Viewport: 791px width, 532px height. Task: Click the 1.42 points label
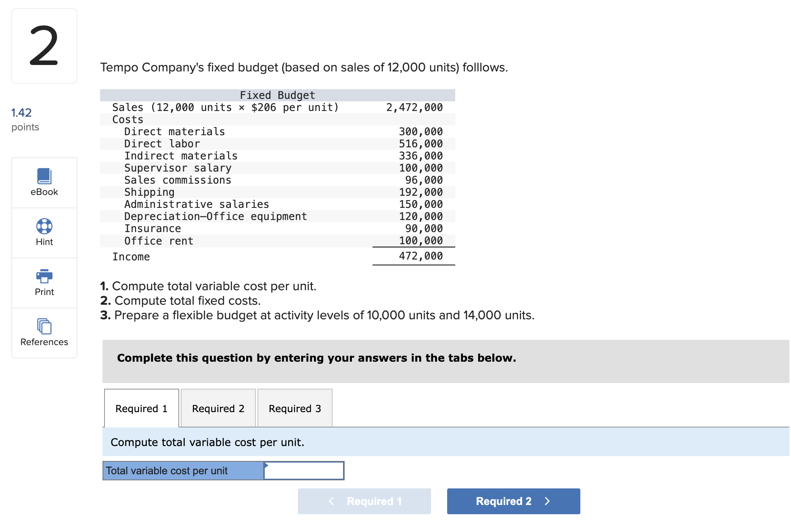coord(21,113)
